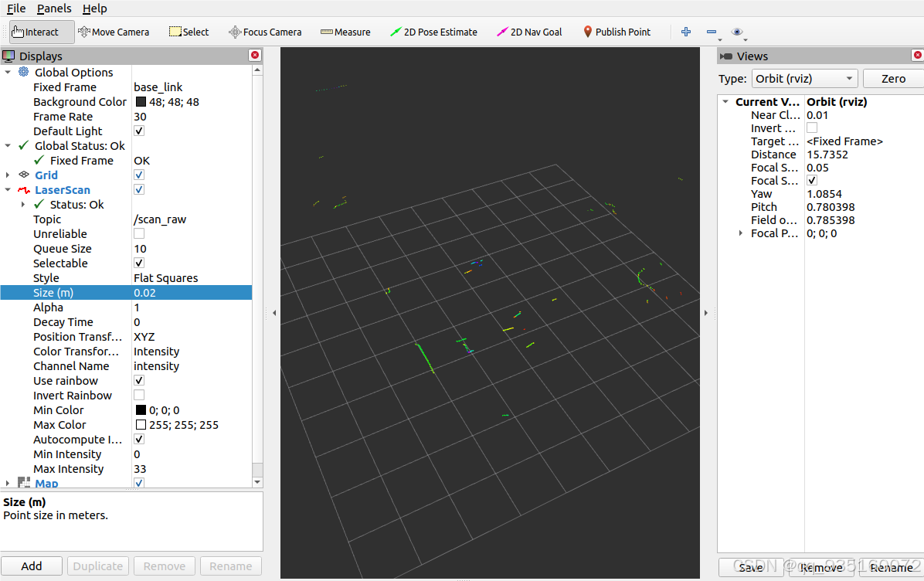Close the Views panel
The height and width of the screenshot is (581, 924).
coord(918,55)
